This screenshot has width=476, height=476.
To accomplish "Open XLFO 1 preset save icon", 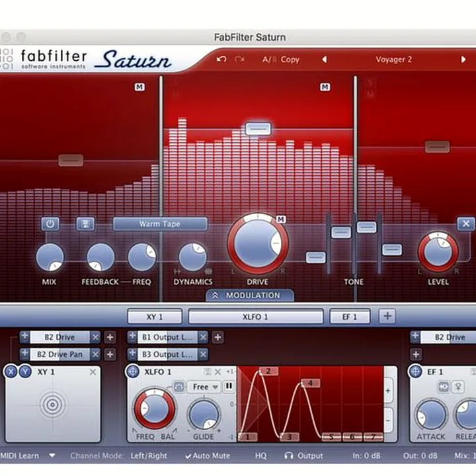I will (x=208, y=372).
